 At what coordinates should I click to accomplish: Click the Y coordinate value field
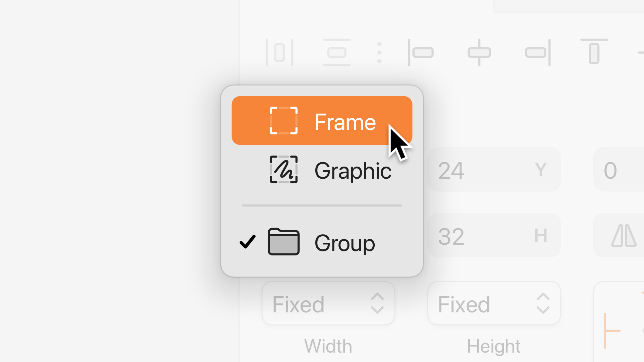pos(493,170)
